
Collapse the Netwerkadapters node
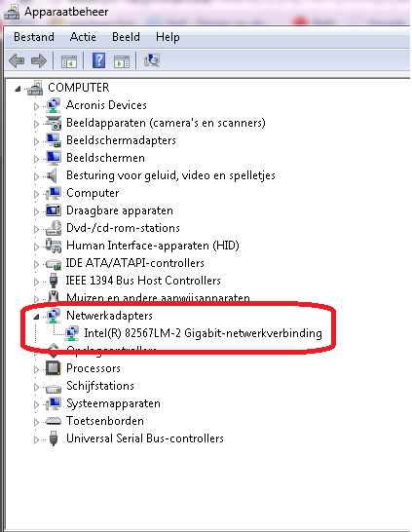click(x=36, y=317)
